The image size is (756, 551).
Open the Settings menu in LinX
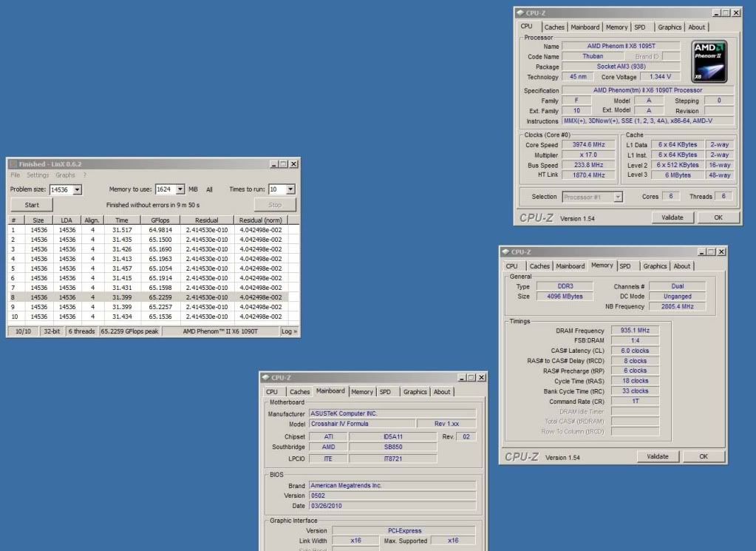(38, 175)
